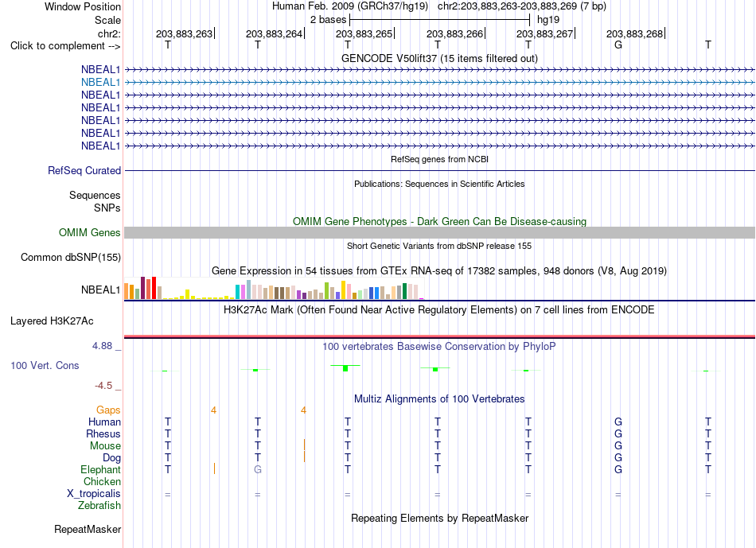Click the 203,883,267 coordinate label
This screenshot has width=756, height=548.
(x=546, y=33)
